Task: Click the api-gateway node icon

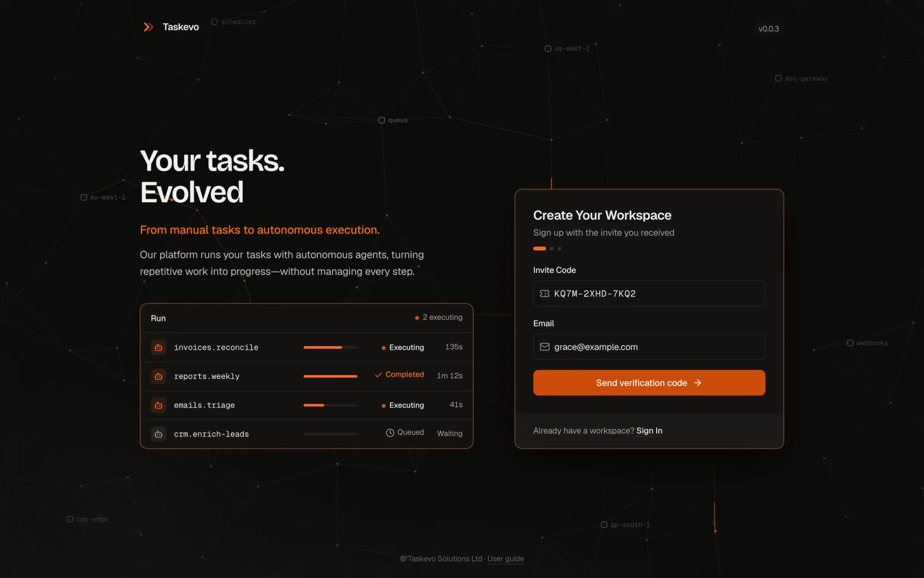Action: point(778,79)
